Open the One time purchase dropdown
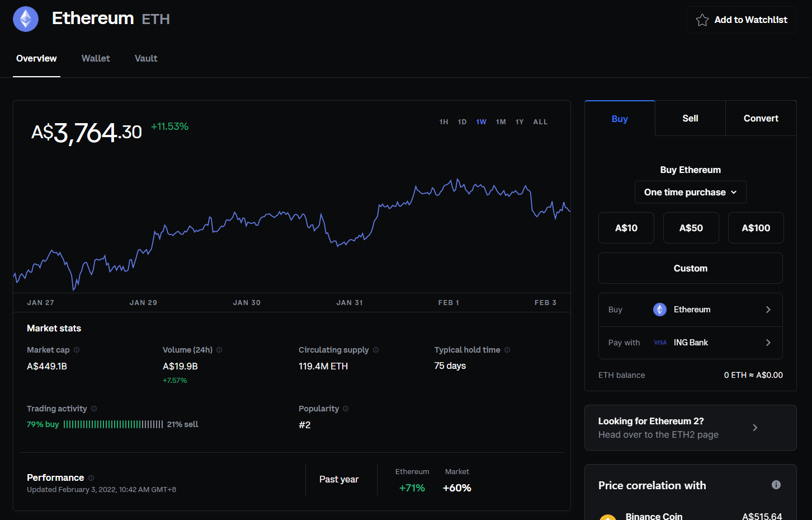Screen dimensions: 812x520 click(691, 192)
